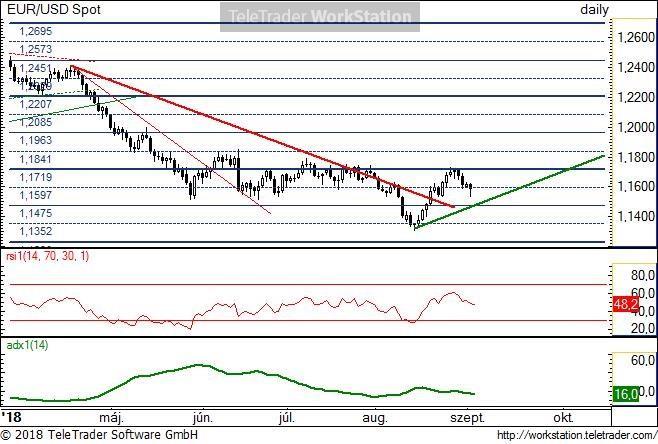
Task: Click the daily timeframe label
Action: [594, 9]
